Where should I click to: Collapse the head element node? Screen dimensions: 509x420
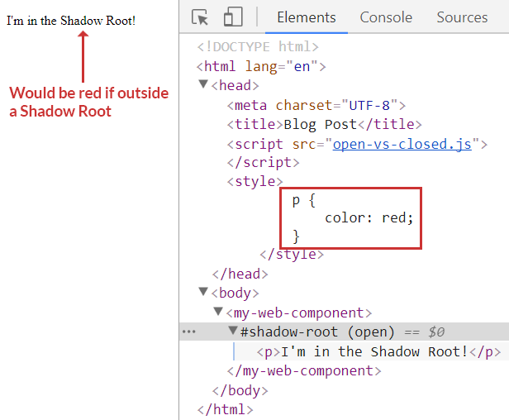(203, 85)
